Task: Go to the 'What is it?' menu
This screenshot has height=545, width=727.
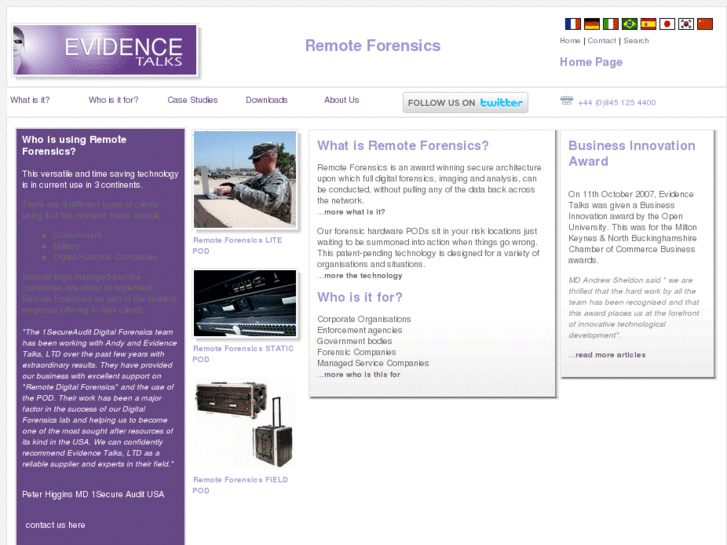Action: (x=30, y=100)
